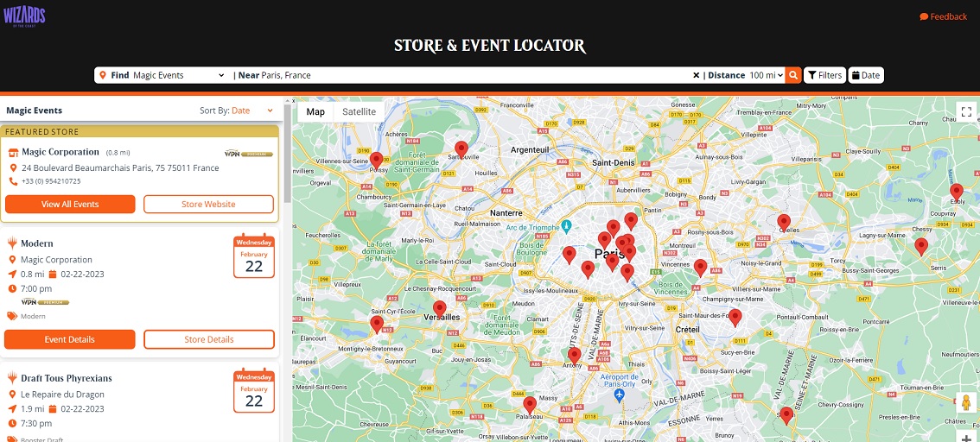
Task: Click the map pin at Sartrouville
Action: (461, 150)
